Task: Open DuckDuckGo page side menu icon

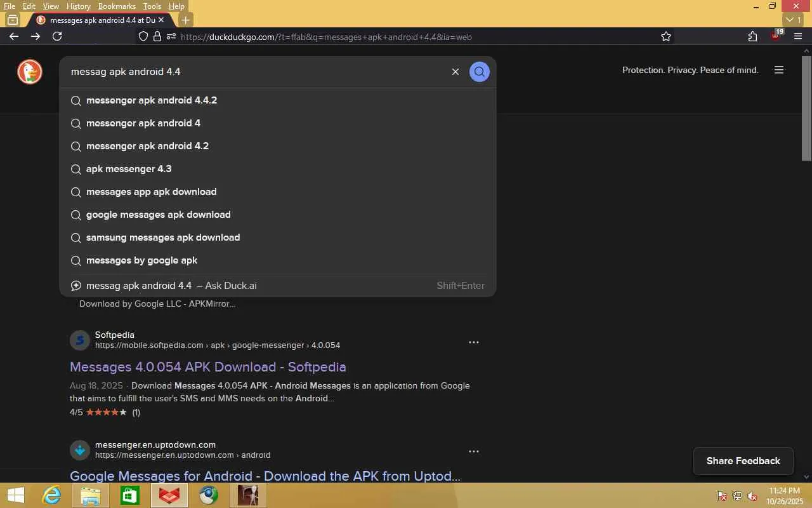Action: (x=779, y=70)
